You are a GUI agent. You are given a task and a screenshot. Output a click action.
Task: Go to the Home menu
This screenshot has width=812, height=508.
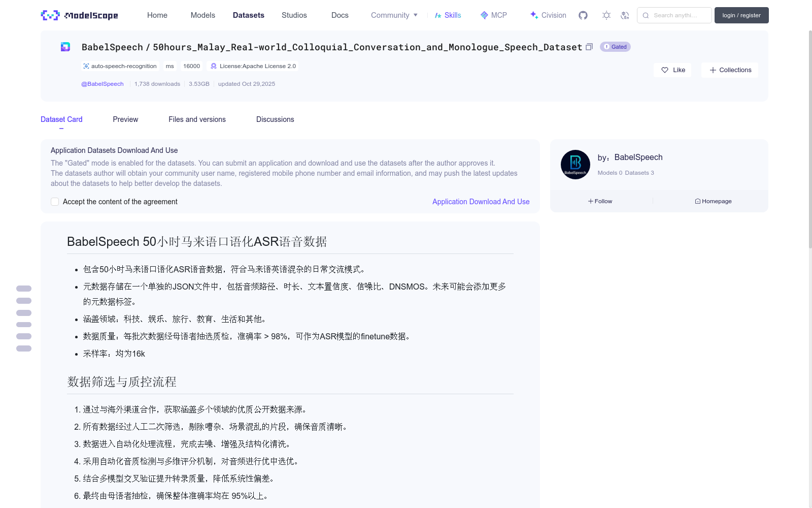click(157, 15)
